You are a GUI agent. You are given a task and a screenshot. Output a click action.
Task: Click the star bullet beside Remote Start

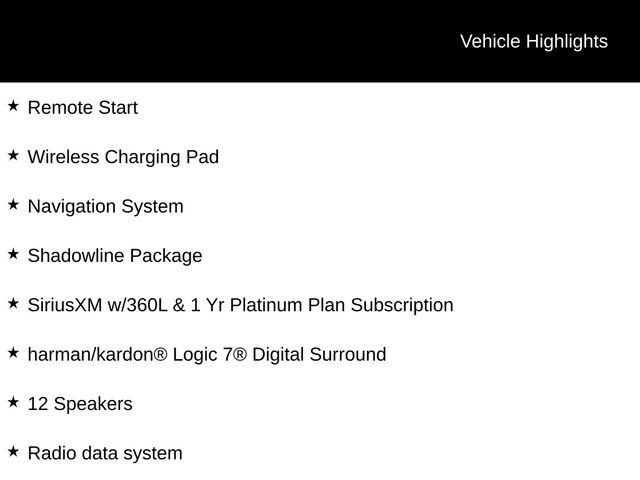point(13,106)
